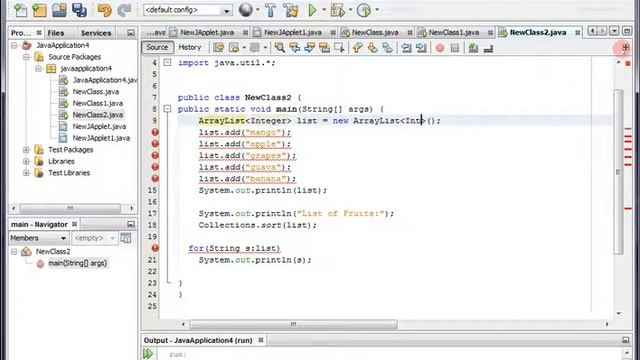Open the empty filter dropdown in Navigator

94,238
